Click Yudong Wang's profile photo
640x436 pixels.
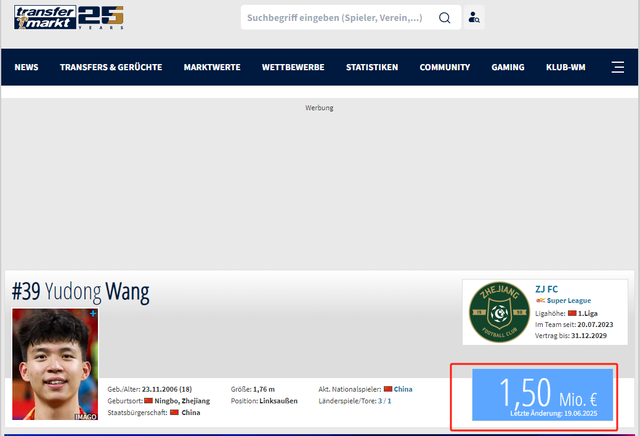pos(55,364)
